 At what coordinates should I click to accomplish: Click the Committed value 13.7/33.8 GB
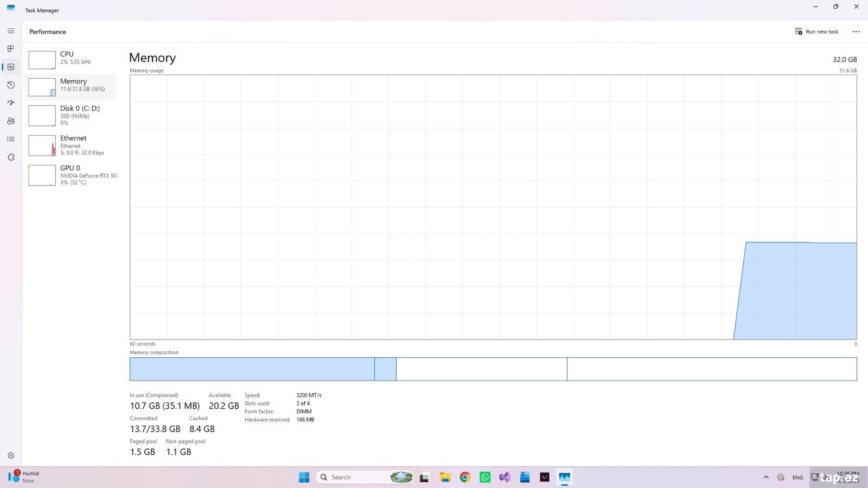coord(155,429)
